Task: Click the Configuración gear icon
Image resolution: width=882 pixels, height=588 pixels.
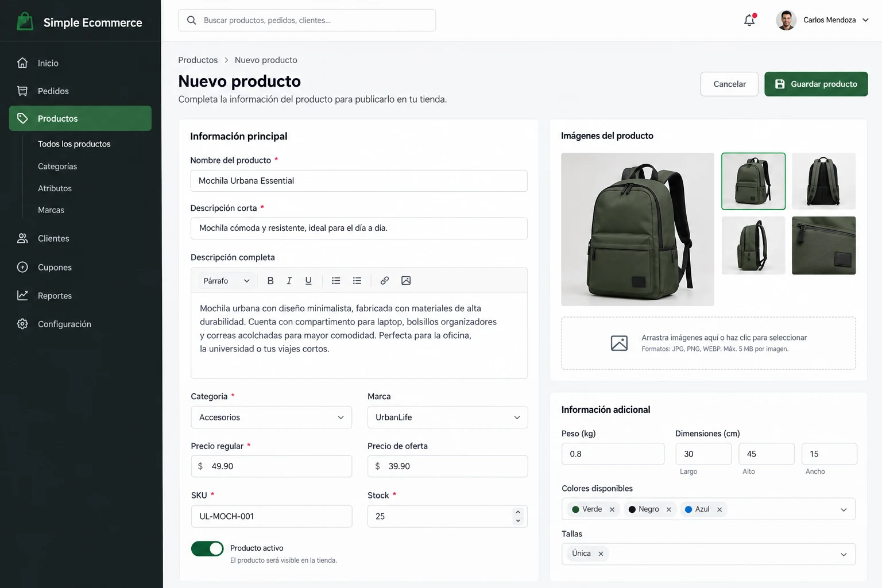Action: pos(22,324)
